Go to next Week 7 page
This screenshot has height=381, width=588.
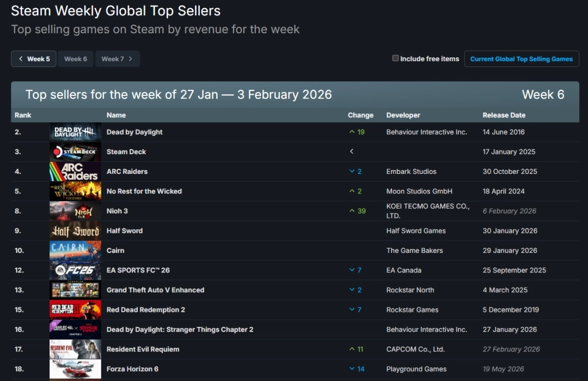117,59
